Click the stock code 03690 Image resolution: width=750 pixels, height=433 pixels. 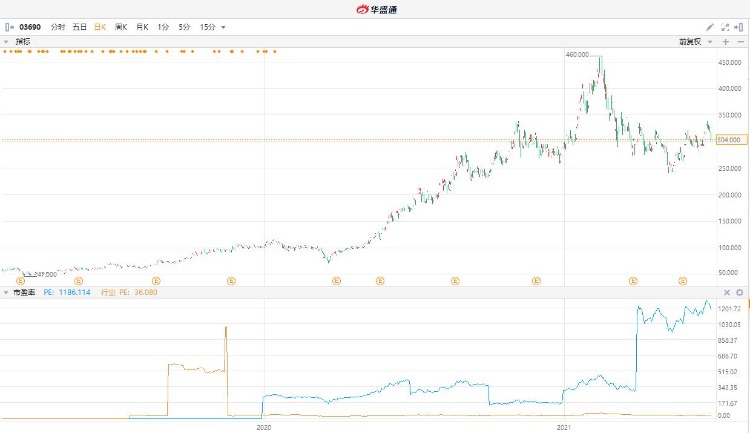30,27
